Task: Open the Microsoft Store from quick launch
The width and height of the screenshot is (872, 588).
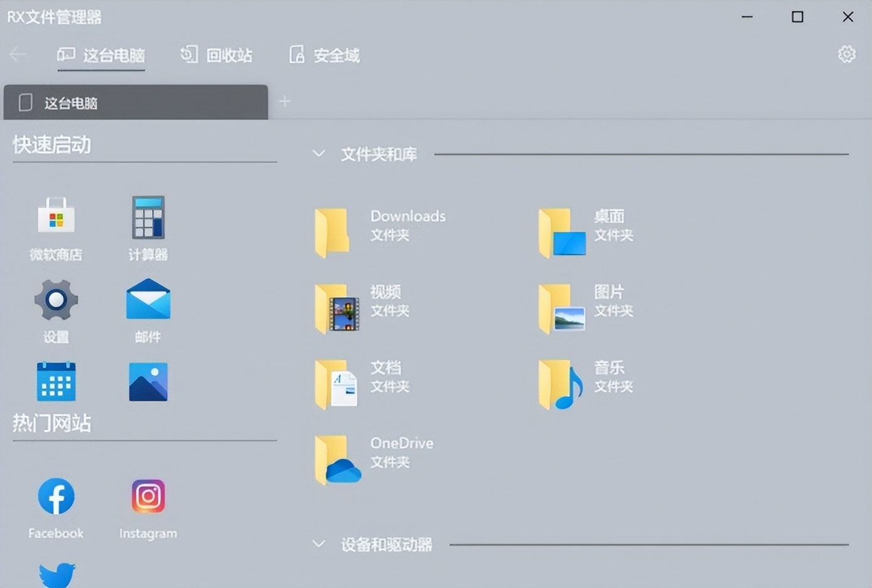Action: (x=56, y=219)
